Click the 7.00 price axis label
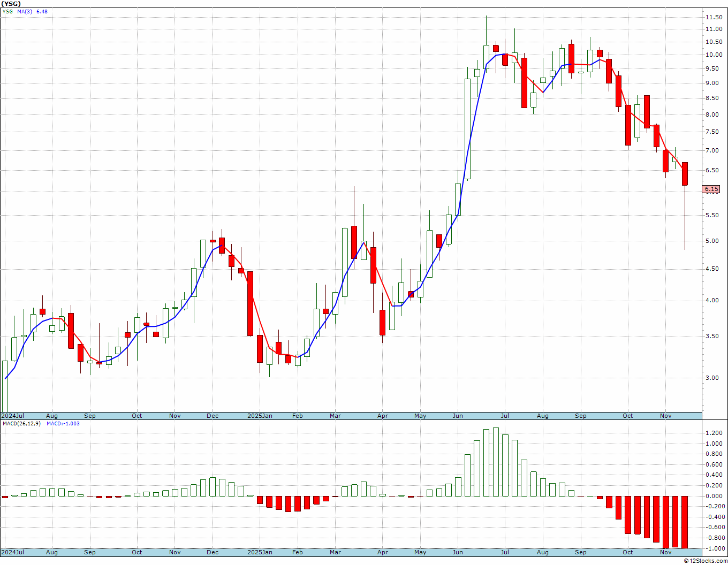This screenshot has width=728, height=565. tap(712, 150)
